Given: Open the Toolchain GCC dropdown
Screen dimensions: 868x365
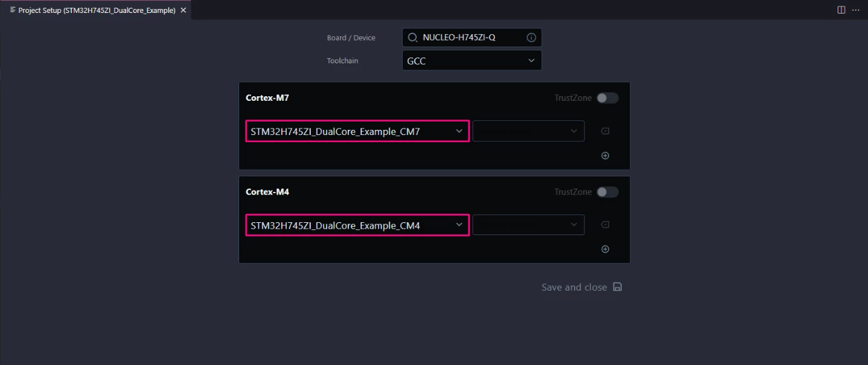Looking at the screenshot, I should tap(472, 61).
